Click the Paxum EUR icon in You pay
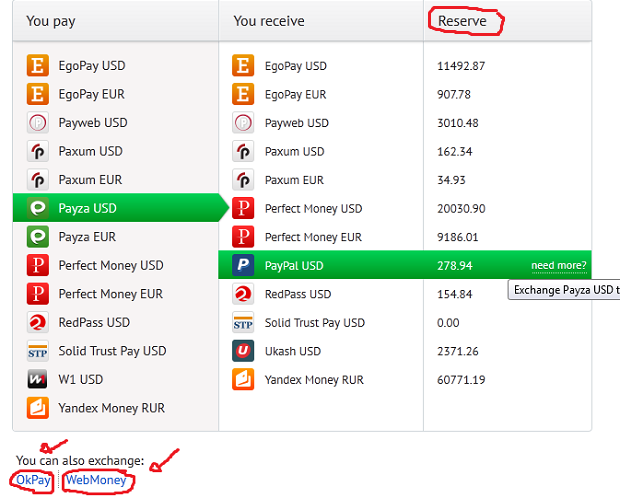 [38, 180]
